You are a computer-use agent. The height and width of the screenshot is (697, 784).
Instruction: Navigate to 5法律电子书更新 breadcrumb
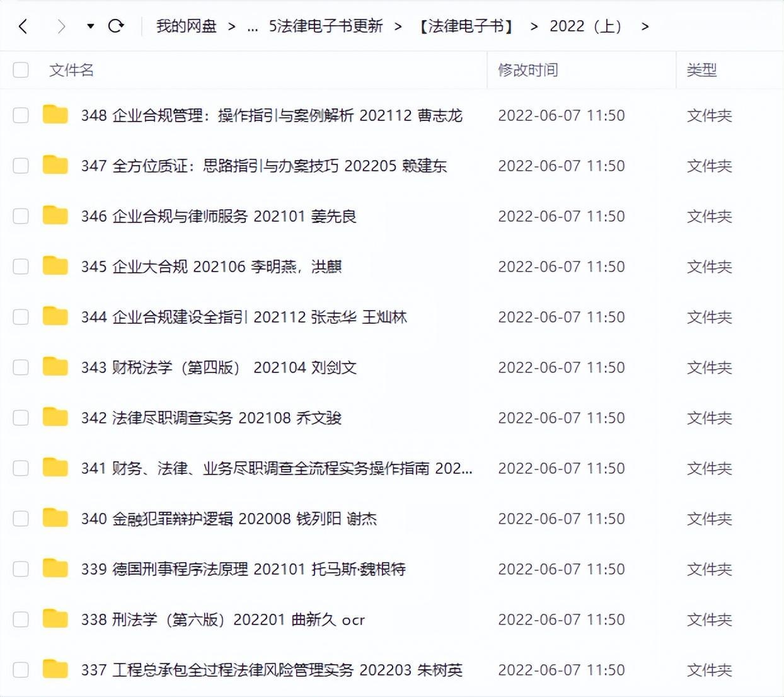326,26
